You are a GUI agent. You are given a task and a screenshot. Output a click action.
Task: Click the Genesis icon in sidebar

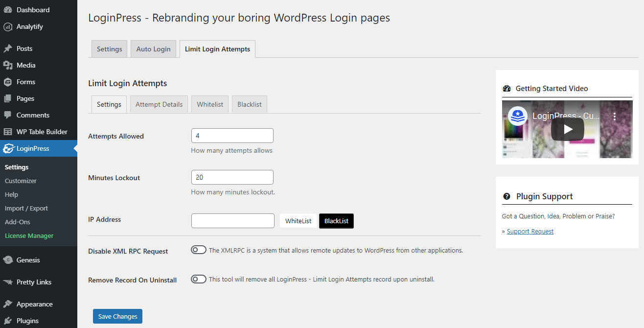pos(7,260)
